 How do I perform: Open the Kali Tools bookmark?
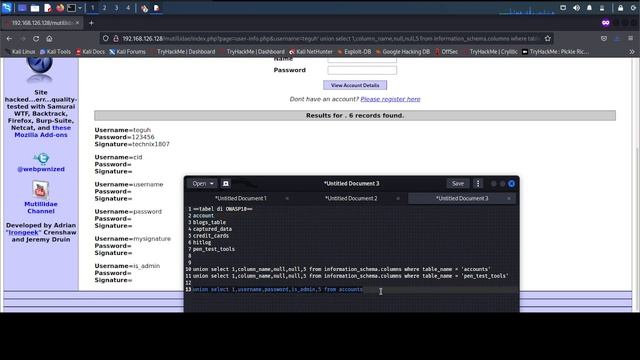[x=56, y=52]
